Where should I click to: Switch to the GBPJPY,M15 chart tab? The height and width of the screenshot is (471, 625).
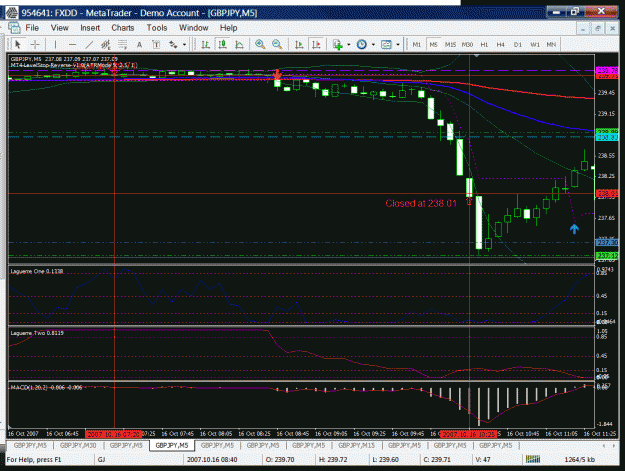tap(356, 445)
